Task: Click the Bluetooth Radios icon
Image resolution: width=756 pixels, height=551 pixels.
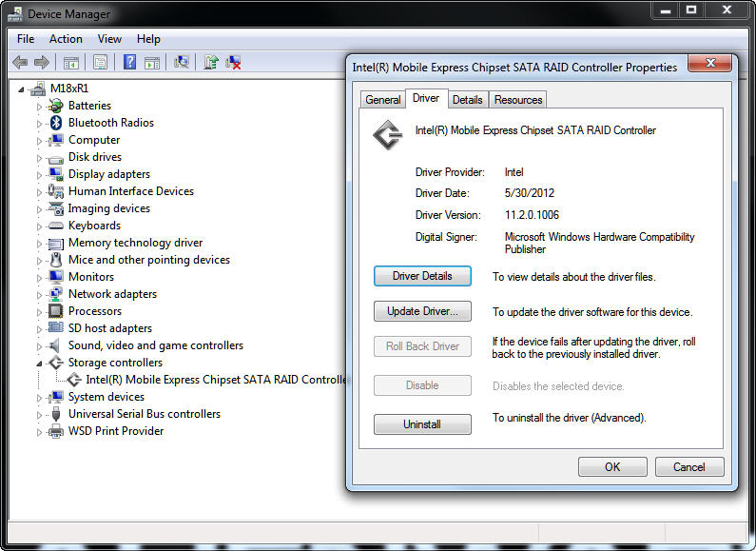Action: click(56, 123)
